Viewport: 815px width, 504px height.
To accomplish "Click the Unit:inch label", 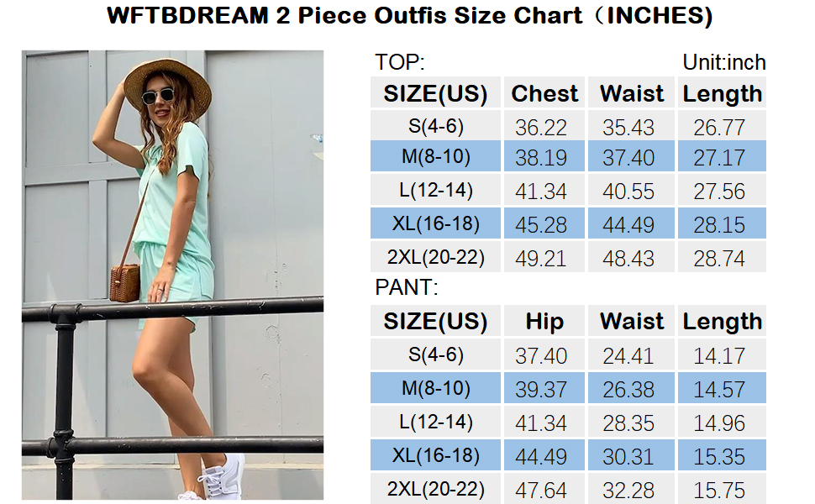I will click(724, 62).
